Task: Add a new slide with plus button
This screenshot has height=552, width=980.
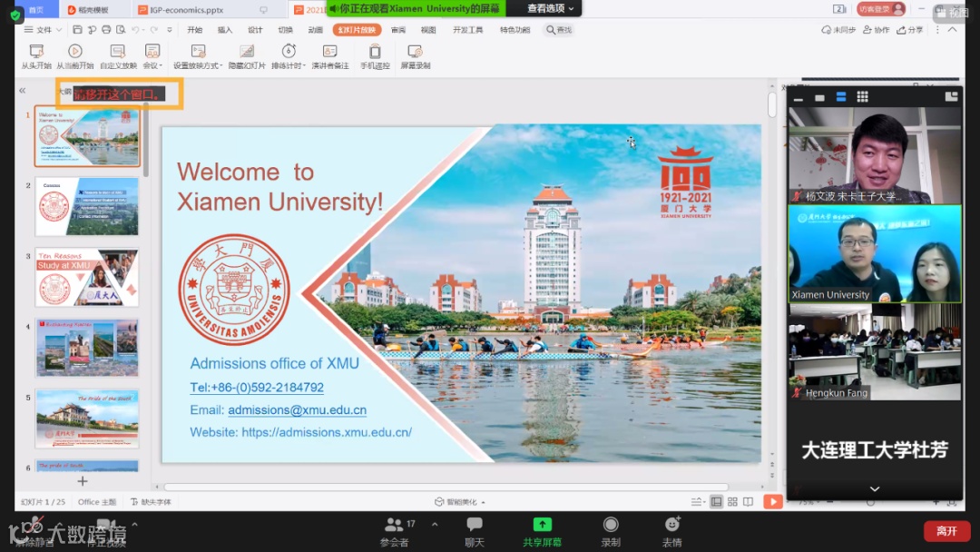Action: 83,481
